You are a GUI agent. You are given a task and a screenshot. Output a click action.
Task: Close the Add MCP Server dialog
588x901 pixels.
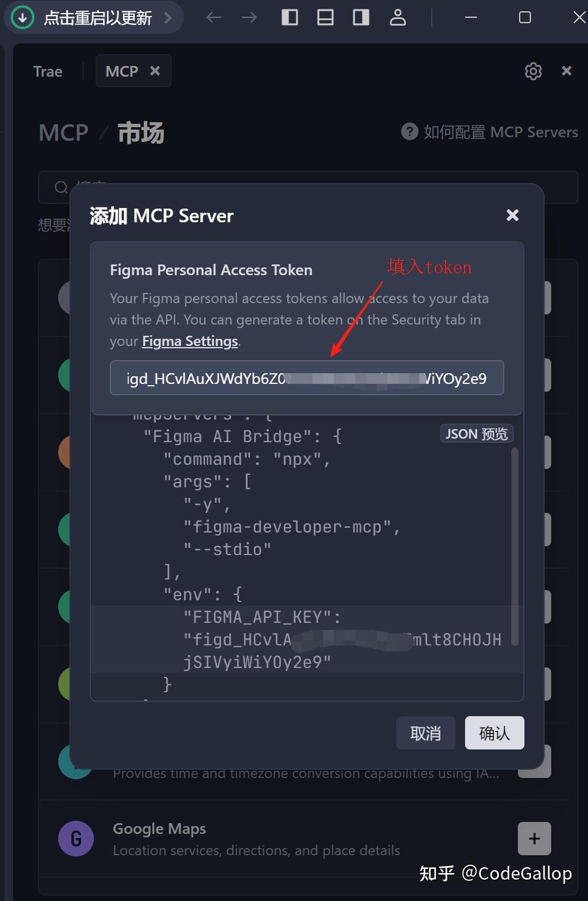[x=513, y=215]
